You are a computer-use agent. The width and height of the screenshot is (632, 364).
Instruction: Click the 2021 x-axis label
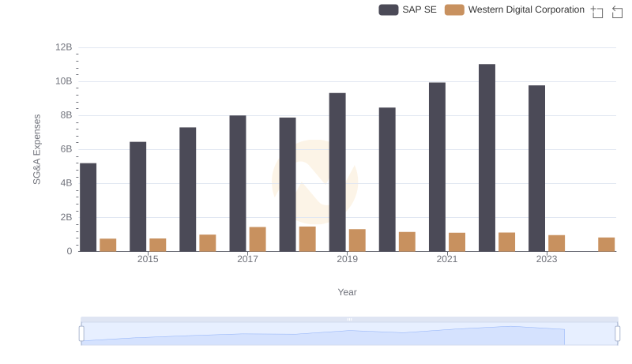[447, 259]
